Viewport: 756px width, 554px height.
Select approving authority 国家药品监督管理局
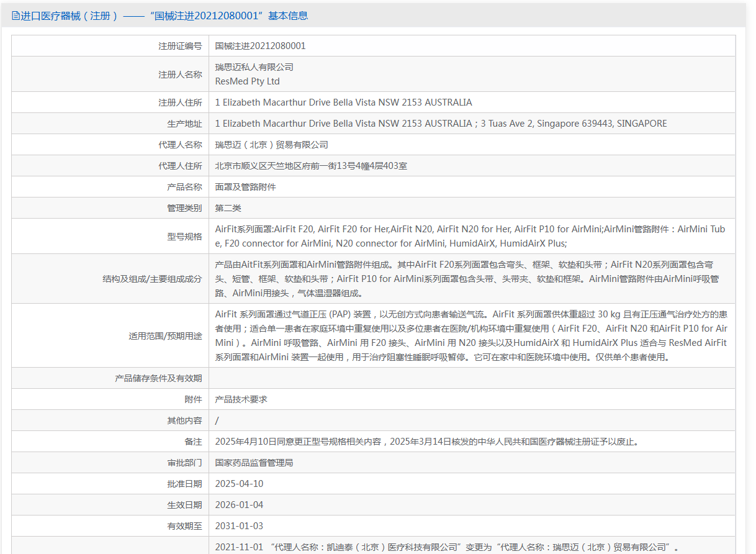254,463
